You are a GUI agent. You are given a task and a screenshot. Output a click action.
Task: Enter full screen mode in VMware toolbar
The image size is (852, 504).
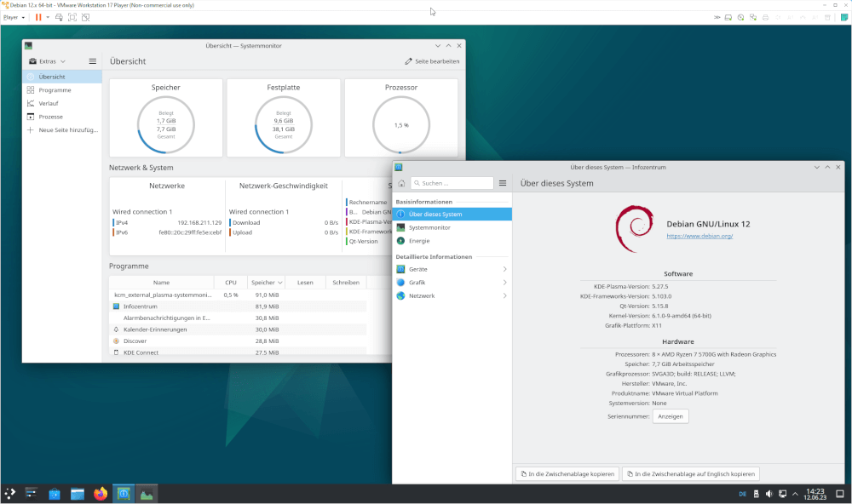coord(72,17)
